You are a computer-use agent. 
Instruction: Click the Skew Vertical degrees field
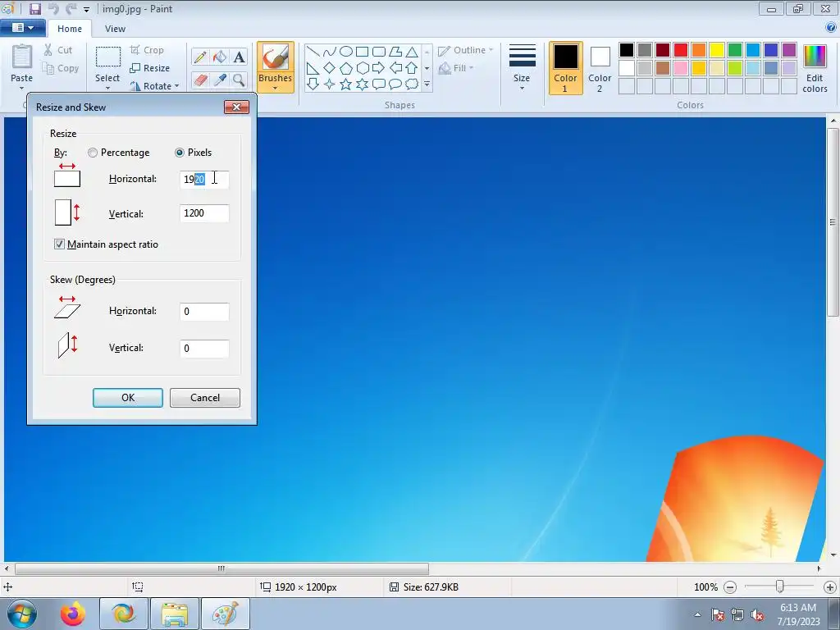click(204, 348)
